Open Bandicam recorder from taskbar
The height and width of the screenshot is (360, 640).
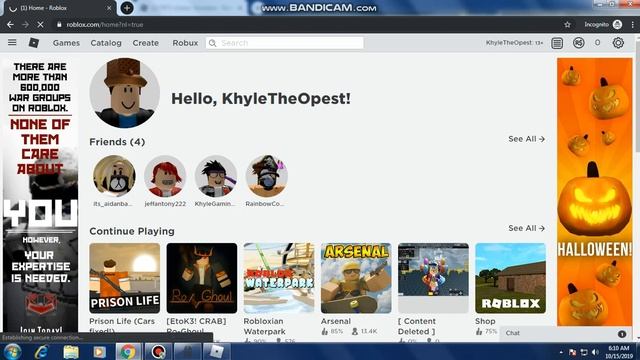coord(158,352)
